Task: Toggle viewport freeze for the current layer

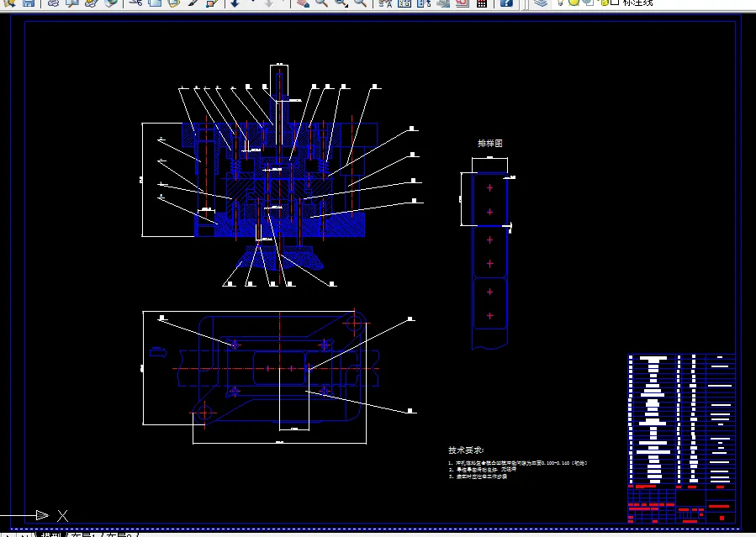Action: 588,3
